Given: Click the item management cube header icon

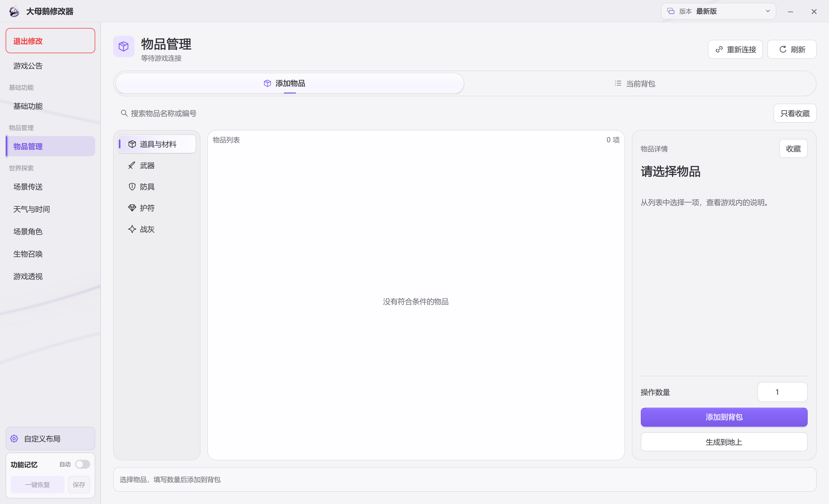Looking at the screenshot, I should point(124,46).
